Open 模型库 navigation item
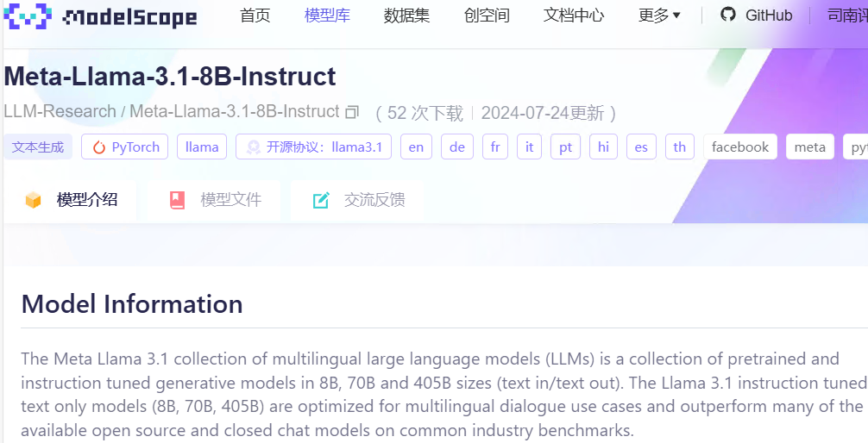This screenshot has height=443, width=868. pos(327,15)
